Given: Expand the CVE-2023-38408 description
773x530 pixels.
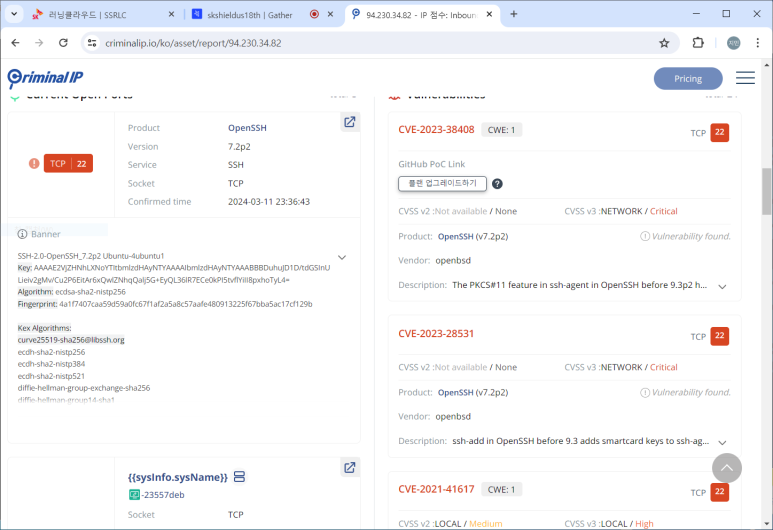Looking at the screenshot, I should pyautogui.click(x=722, y=286).
